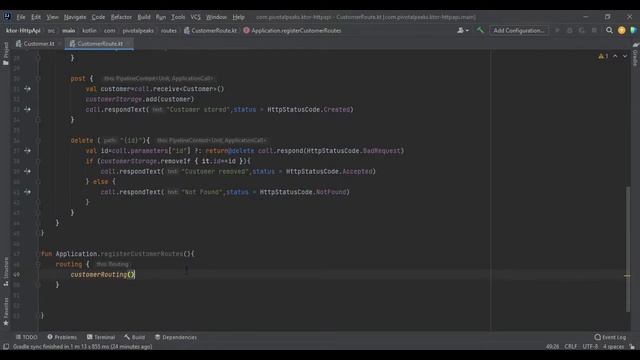
Task: Click the HttpStatusCode.Created text
Action: (x=309, y=109)
